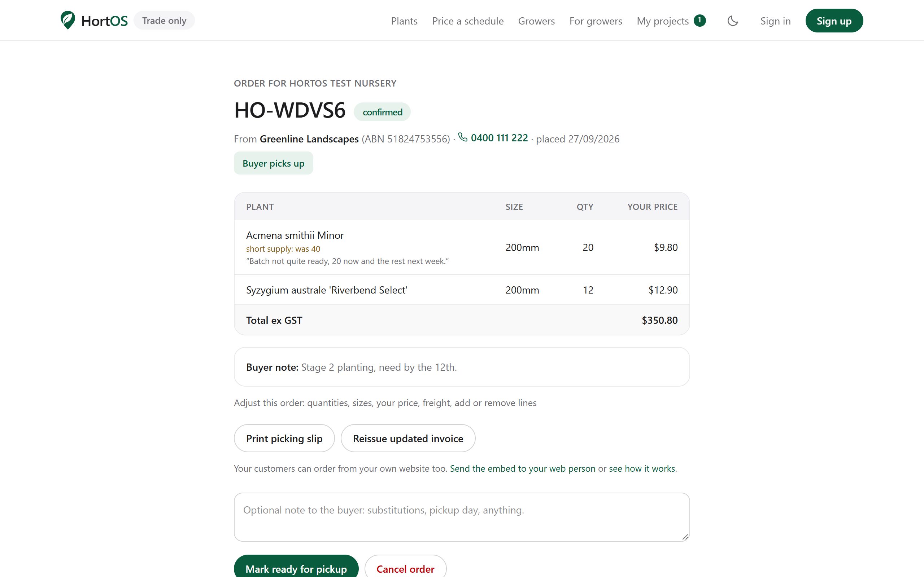
Task: Open the My projects badge showing 1
Action: tap(699, 20)
